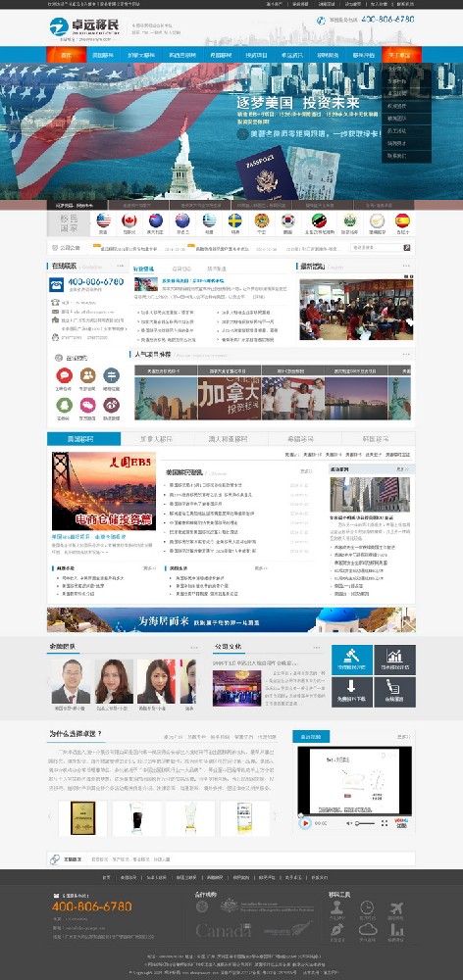
Task: Choose the Canada flag icon
Action: pyautogui.click(x=129, y=220)
